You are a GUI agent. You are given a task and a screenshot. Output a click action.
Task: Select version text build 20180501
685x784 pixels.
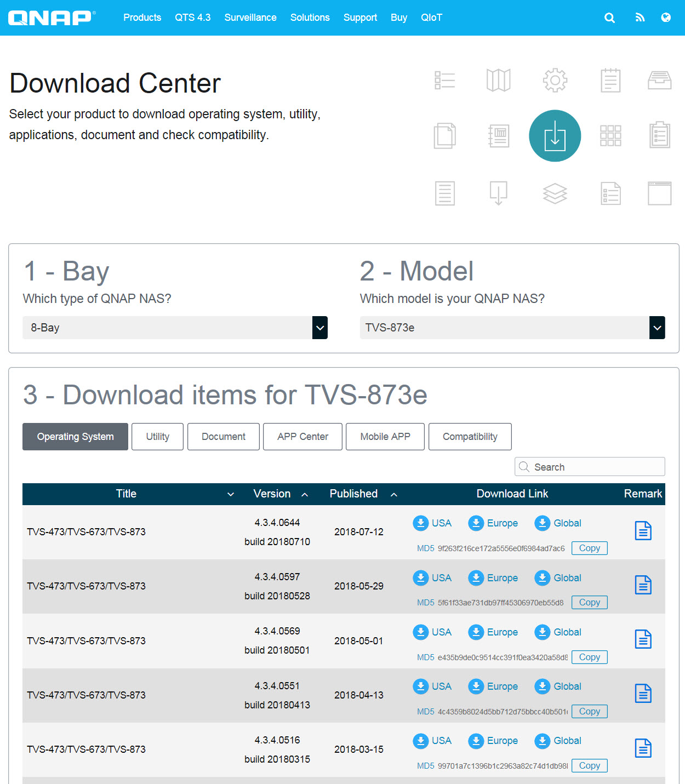[x=277, y=650]
